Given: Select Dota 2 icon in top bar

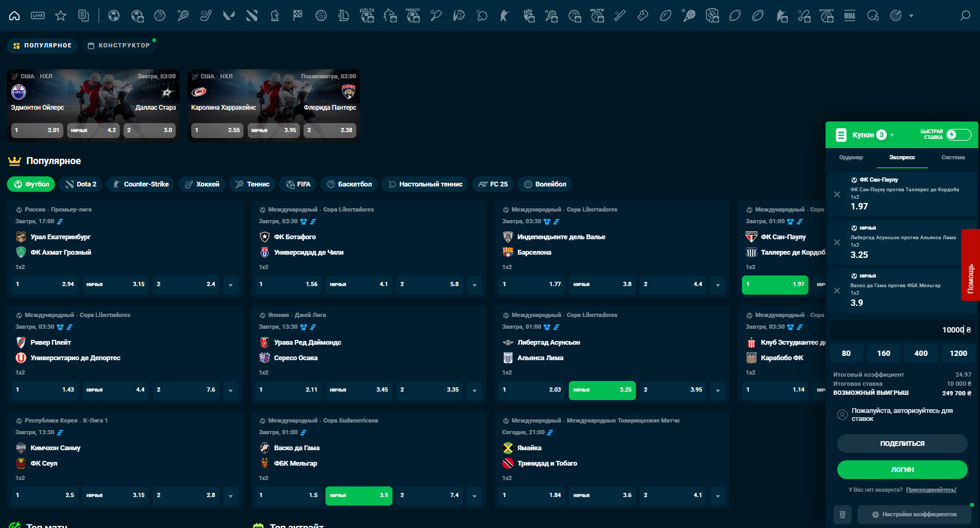Looking at the screenshot, I should coord(252,15).
